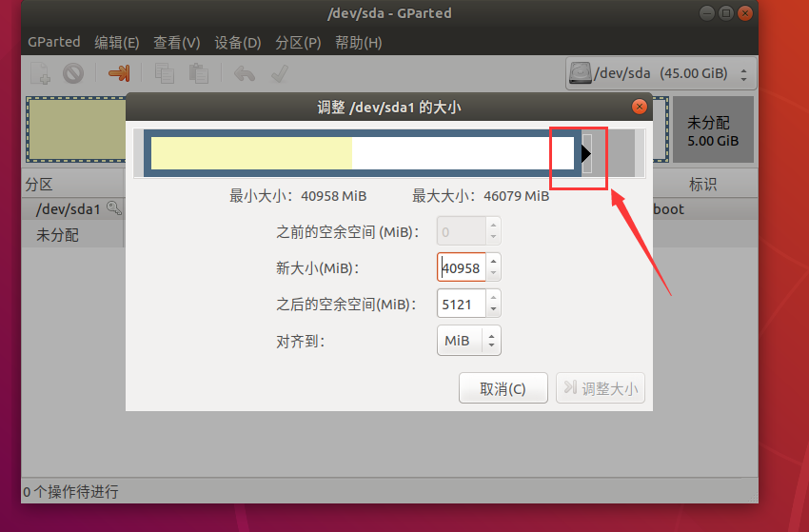Open the 分区(P) menu
The image size is (809, 532).
point(298,42)
